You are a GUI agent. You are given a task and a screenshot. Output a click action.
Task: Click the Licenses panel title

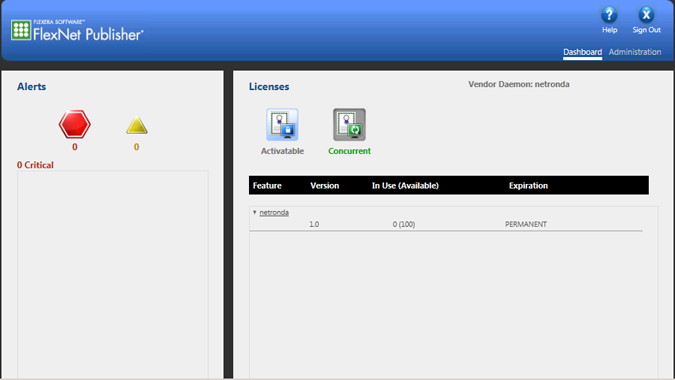click(x=269, y=87)
